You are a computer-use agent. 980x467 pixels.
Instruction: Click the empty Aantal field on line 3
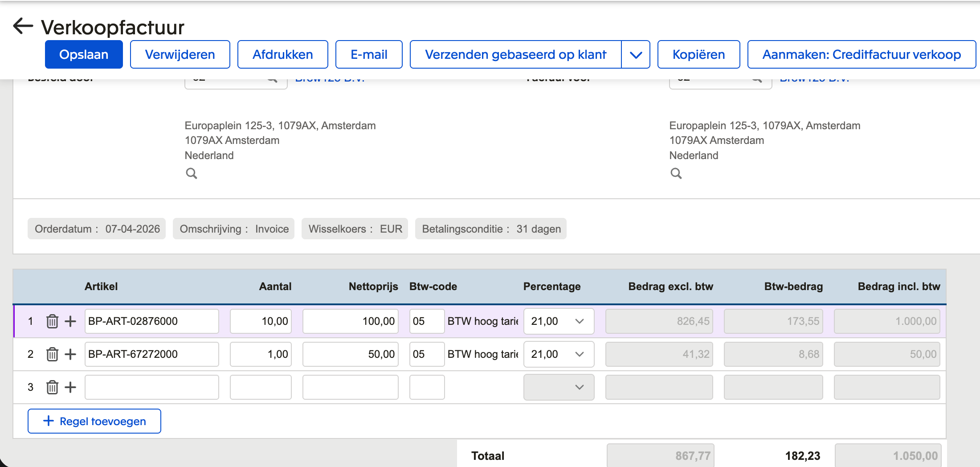point(261,387)
